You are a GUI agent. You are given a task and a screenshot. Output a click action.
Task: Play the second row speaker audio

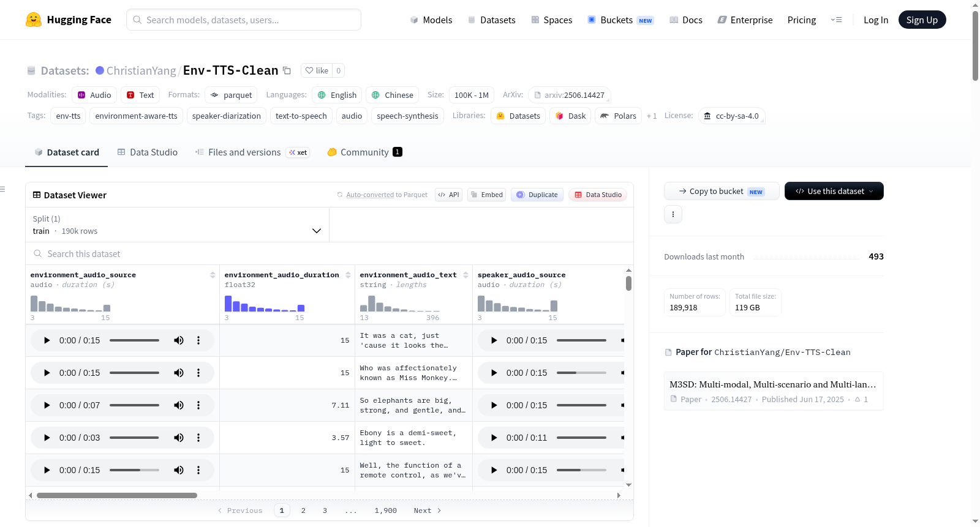pyautogui.click(x=494, y=373)
